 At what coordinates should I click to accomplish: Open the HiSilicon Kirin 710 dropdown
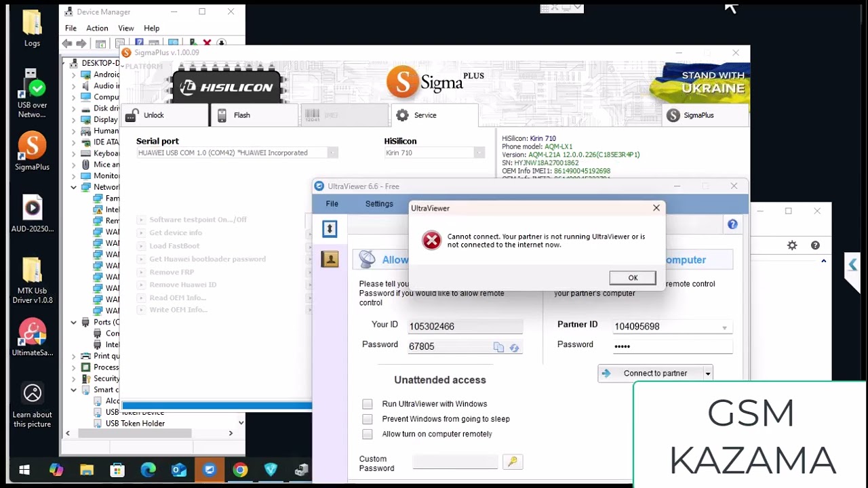coord(479,153)
